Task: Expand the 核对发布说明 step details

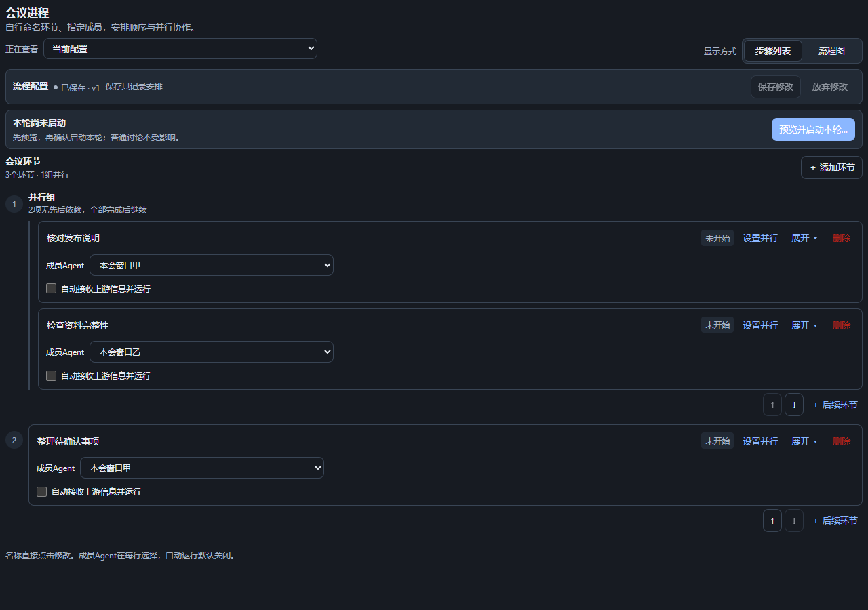Action: pos(805,238)
